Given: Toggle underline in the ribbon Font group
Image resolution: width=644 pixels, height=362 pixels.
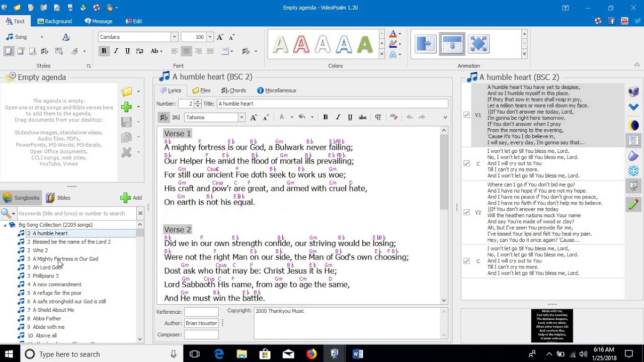Looking at the screenshot, I should pos(127,51).
